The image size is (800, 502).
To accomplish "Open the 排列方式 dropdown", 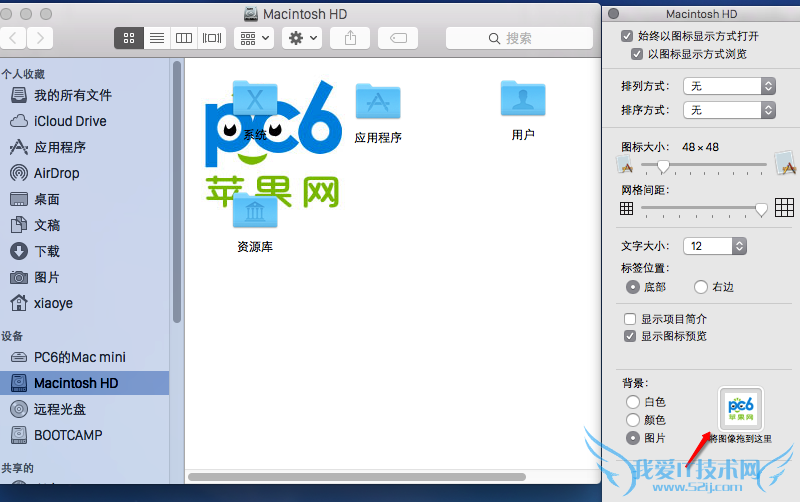I will coord(729,86).
